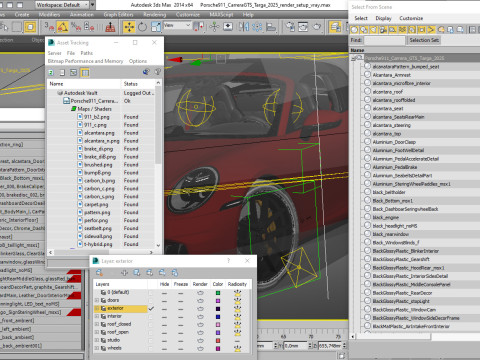
Task: Click Add Selected Objects to layer icon
Action: coord(124,273)
